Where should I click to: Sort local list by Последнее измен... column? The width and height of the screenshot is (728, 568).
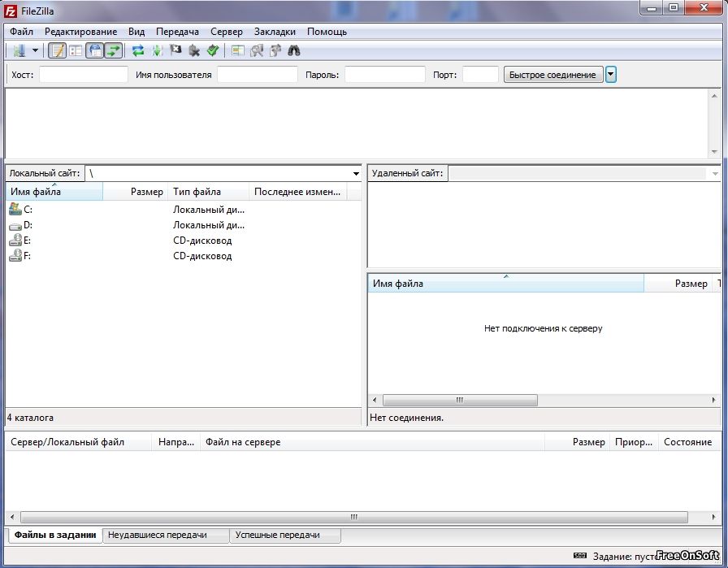pyautogui.click(x=298, y=192)
